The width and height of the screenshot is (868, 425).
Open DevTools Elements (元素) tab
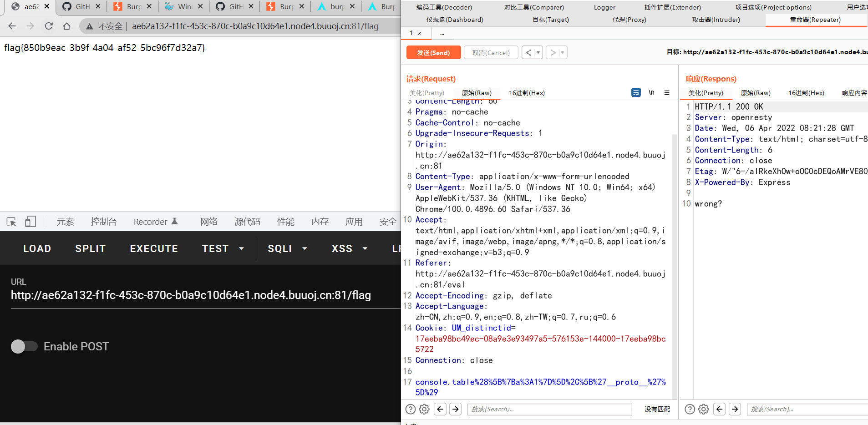click(65, 222)
